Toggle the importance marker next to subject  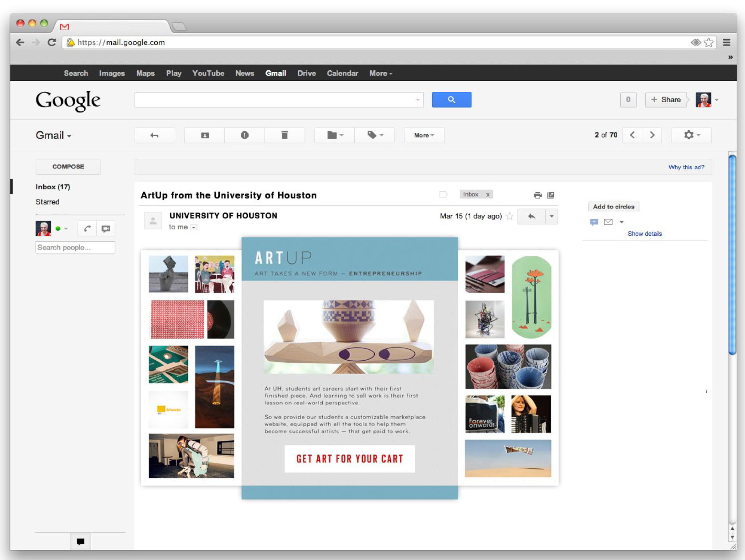point(443,195)
